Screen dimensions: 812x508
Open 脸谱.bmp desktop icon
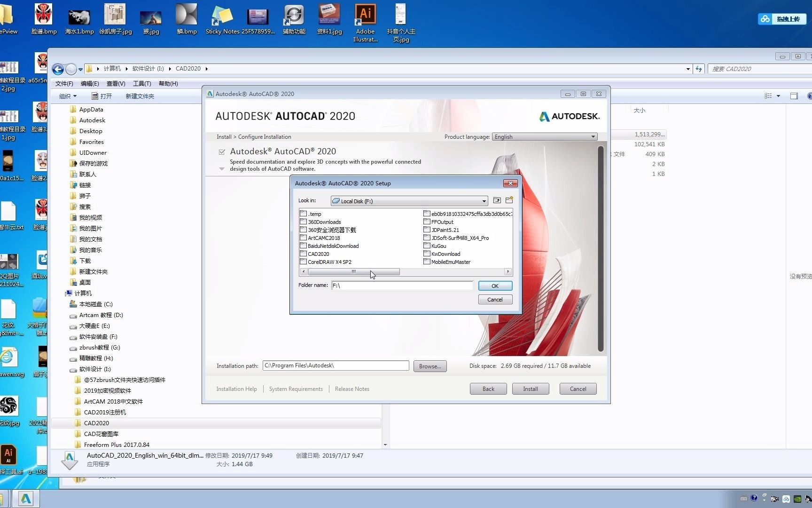(x=44, y=19)
